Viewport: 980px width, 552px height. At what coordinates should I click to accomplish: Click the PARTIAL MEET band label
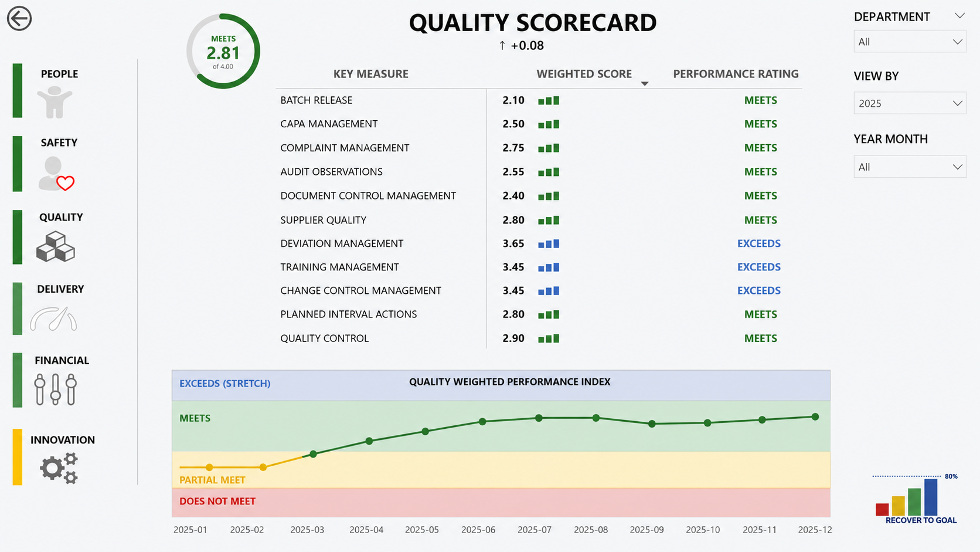(x=212, y=480)
